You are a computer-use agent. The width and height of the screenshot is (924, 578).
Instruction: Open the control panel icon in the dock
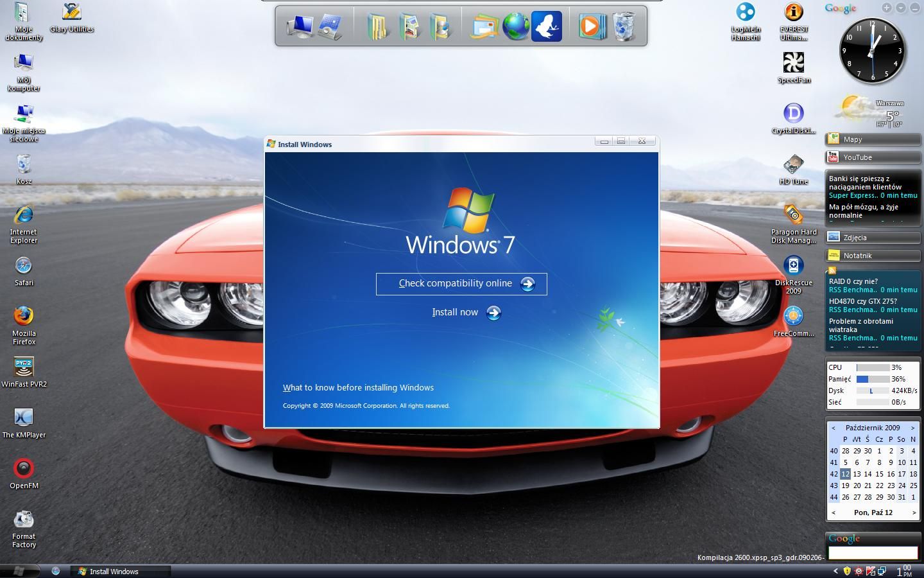coord(330,26)
